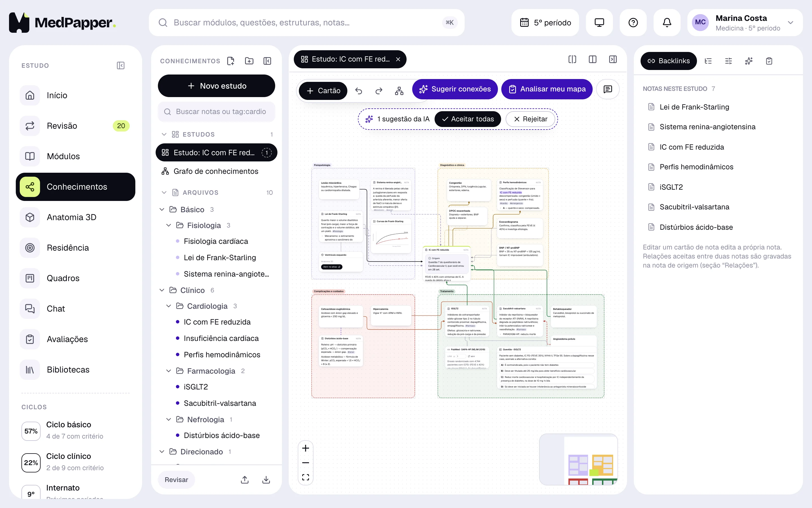
Task: Click Analisar meu mapa button
Action: [547, 89]
